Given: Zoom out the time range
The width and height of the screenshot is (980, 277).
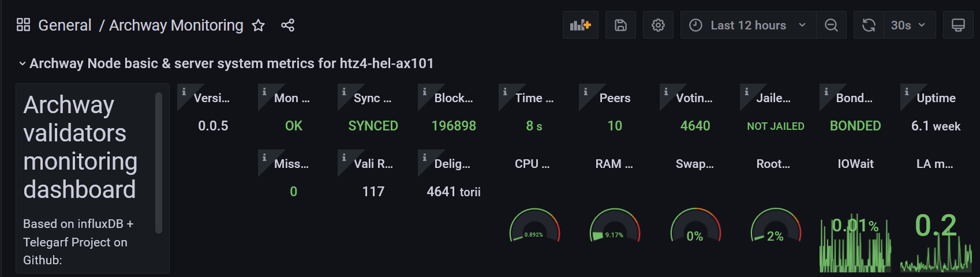Looking at the screenshot, I should tap(831, 25).
